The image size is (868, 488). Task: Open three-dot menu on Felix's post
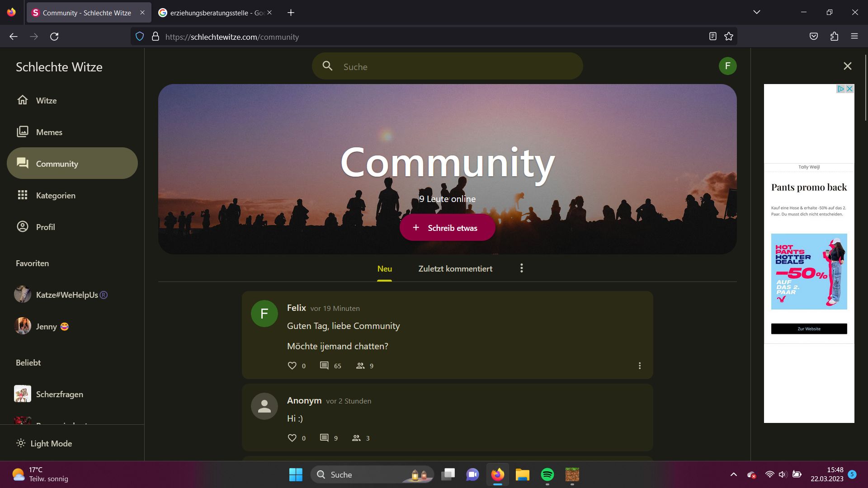point(639,366)
